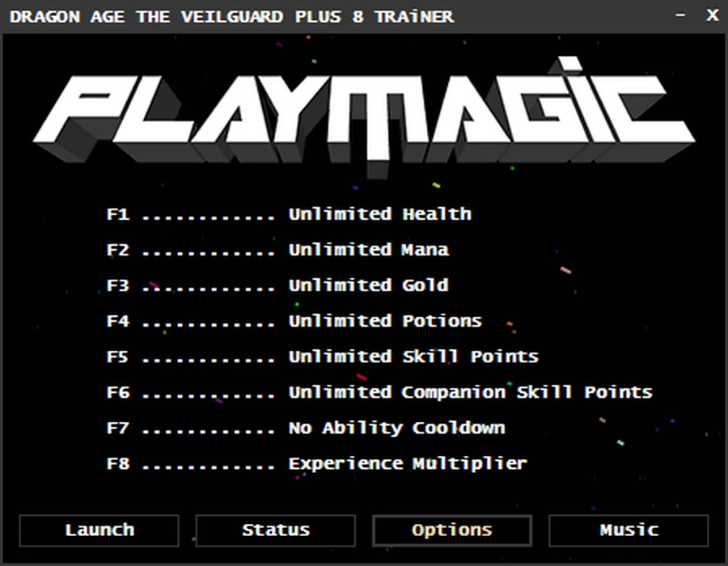Close the trainer window

[712, 15]
